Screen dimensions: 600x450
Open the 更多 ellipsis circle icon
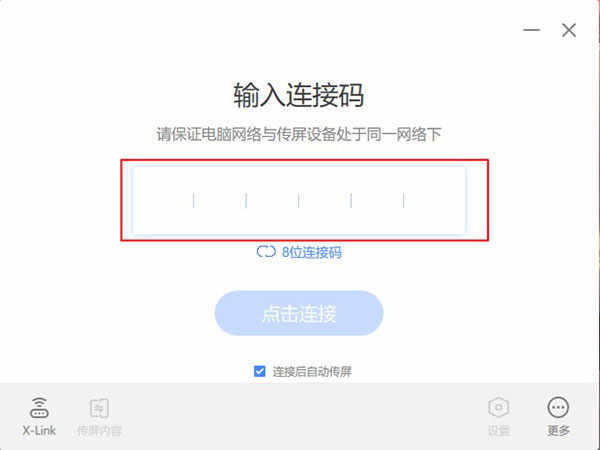click(558, 408)
